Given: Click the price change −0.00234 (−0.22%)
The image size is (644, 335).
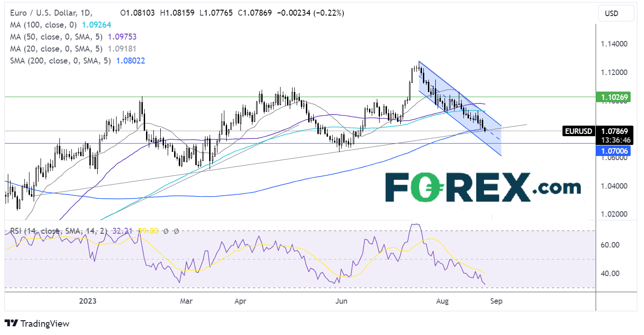Looking at the screenshot, I should click(x=311, y=13).
